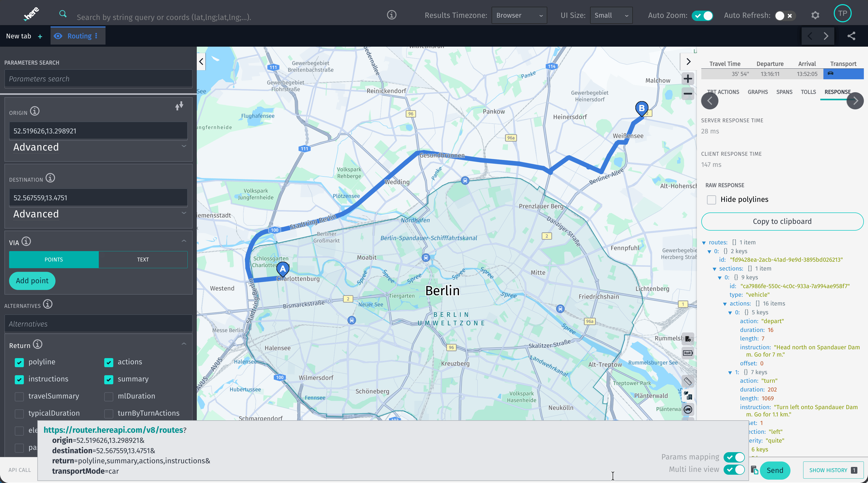This screenshot has height=483, width=868.
Task: Open the UI Size dropdown
Action: pyautogui.click(x=611, y=16)
